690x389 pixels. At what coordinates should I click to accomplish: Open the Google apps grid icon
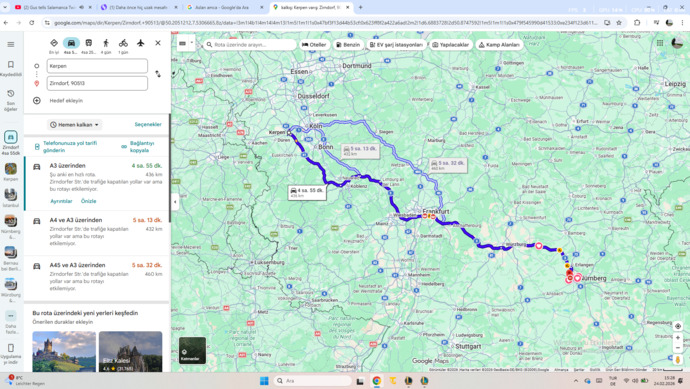660,43
